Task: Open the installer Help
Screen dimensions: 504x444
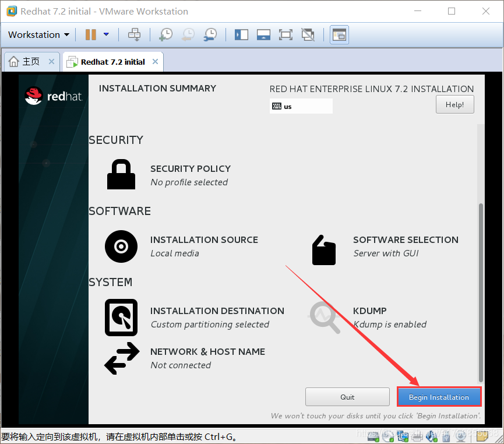Action: [455, 104]
